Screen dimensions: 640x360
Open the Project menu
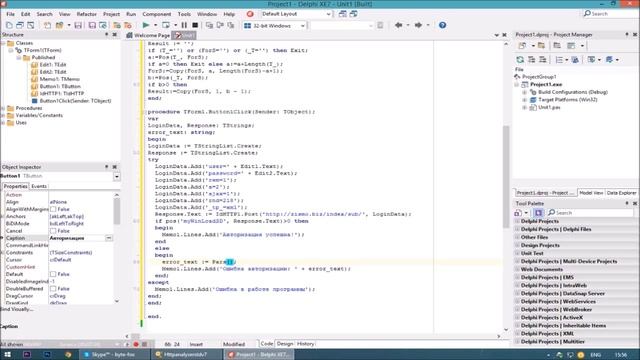tap(111, 14)
